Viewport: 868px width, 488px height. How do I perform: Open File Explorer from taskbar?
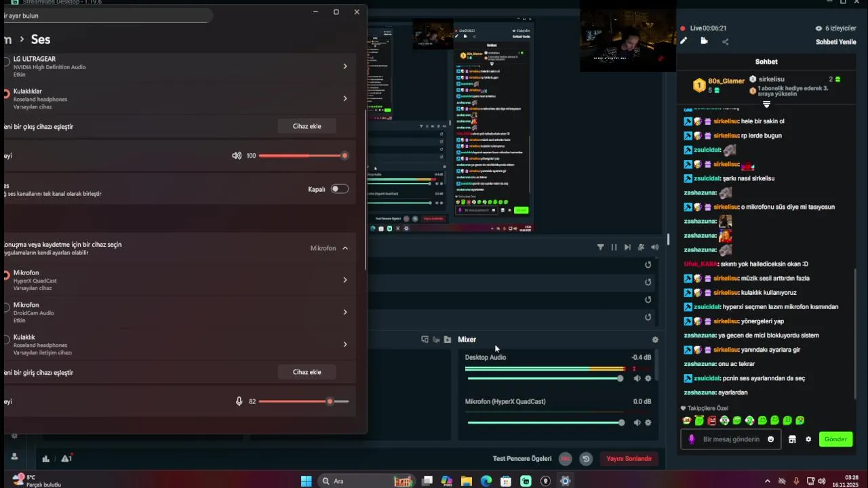coord(467,481)
